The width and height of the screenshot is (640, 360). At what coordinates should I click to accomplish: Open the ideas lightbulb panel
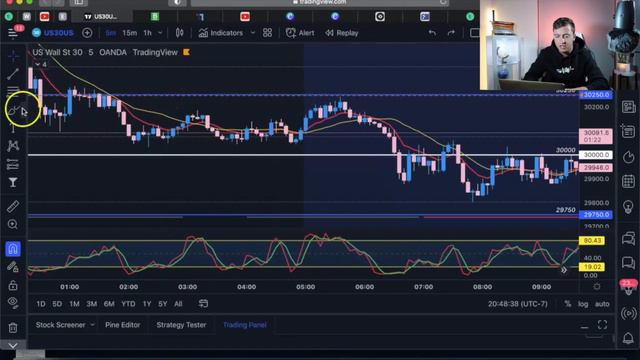tap(628, 207)
